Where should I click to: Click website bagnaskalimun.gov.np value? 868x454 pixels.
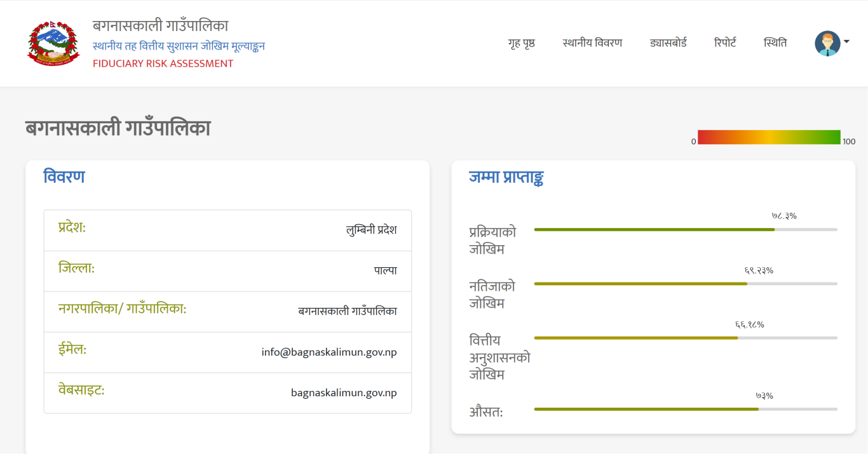344,392
